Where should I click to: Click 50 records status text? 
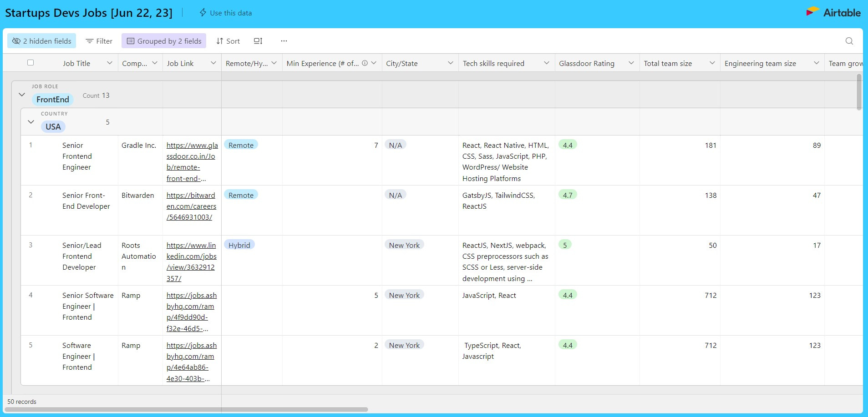pyautogui.click(x=22, y=402)
